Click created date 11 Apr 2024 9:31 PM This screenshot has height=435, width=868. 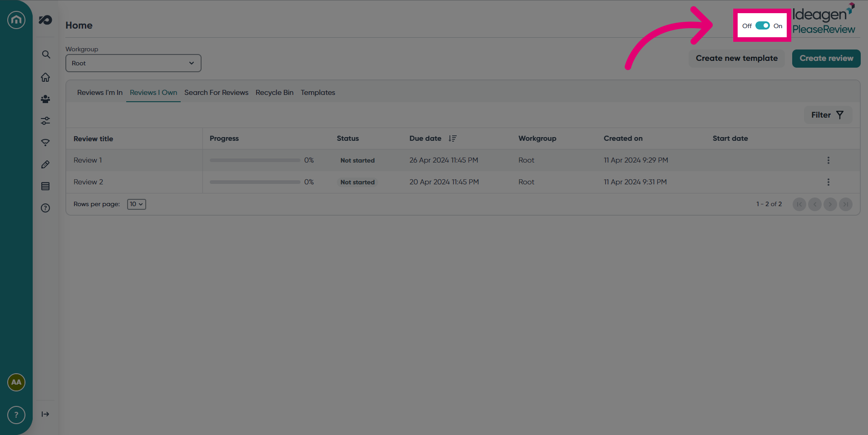coord(635,182)
